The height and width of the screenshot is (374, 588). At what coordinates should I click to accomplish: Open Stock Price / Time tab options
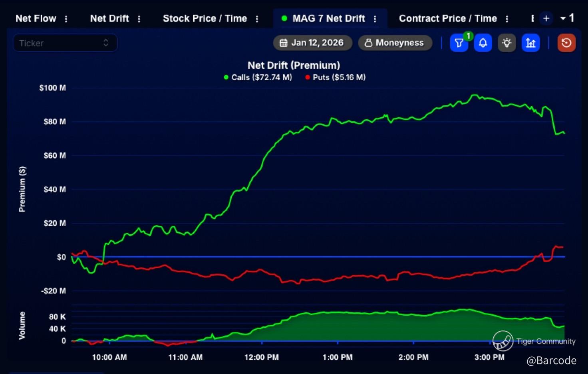click(x=257, y=19)
